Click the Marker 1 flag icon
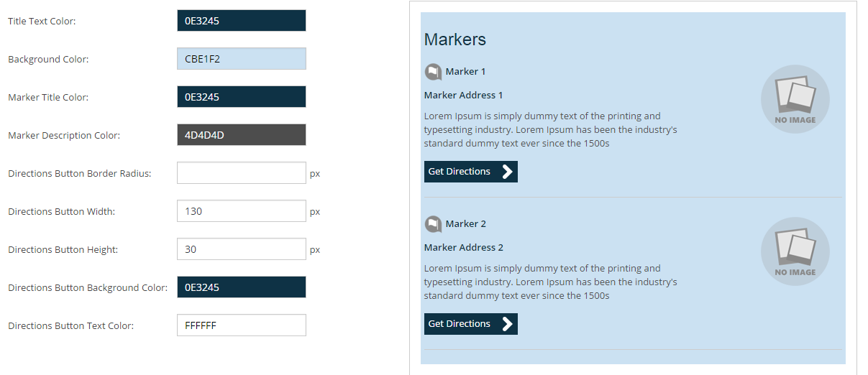 click(433, 72)
